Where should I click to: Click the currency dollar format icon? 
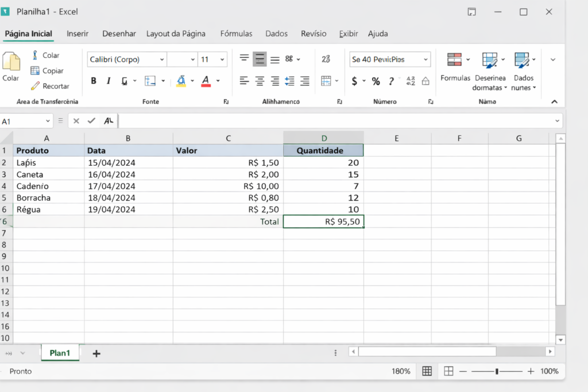point(355,81)
